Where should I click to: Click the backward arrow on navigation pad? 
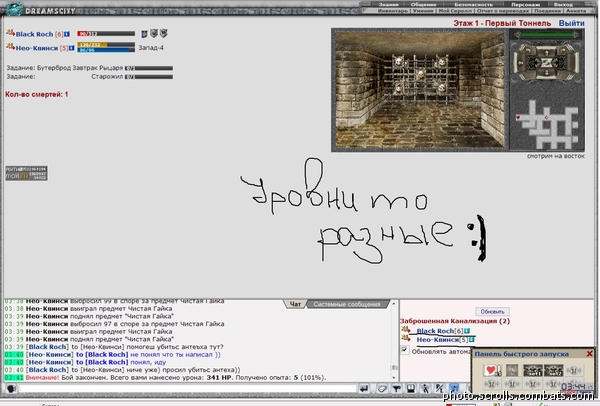point(546,73)
